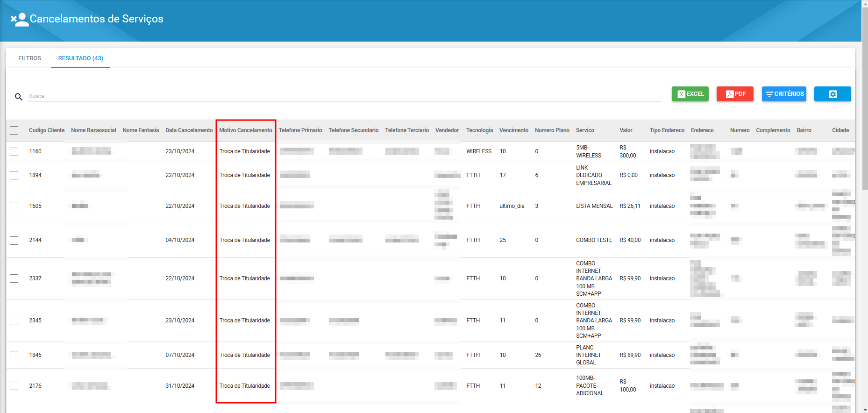Click the LINK DEDICADO EMPRESARIAL service cell
This screenshot has height=413, width=868.
click(x=594, y=175)
